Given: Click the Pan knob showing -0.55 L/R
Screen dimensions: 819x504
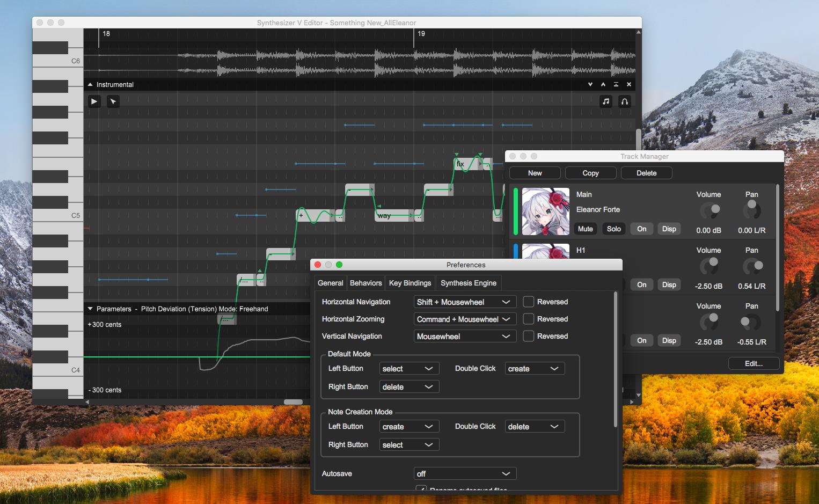Looking at the screenshot, I should pyautogui.click(x=750, y=323).
